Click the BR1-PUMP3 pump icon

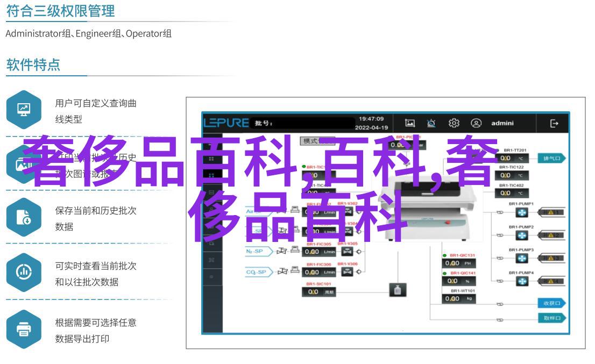pyautogui.click(x=522, y=259)
